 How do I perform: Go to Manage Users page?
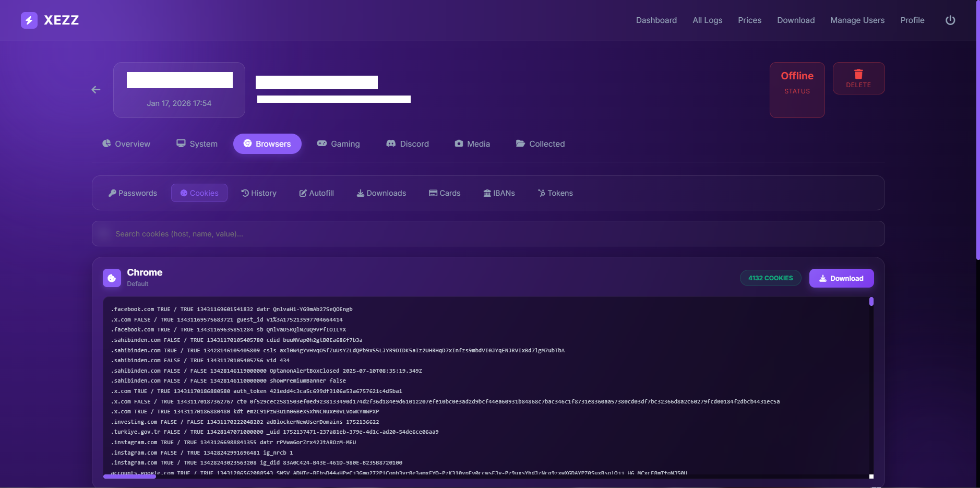(857, 20)
